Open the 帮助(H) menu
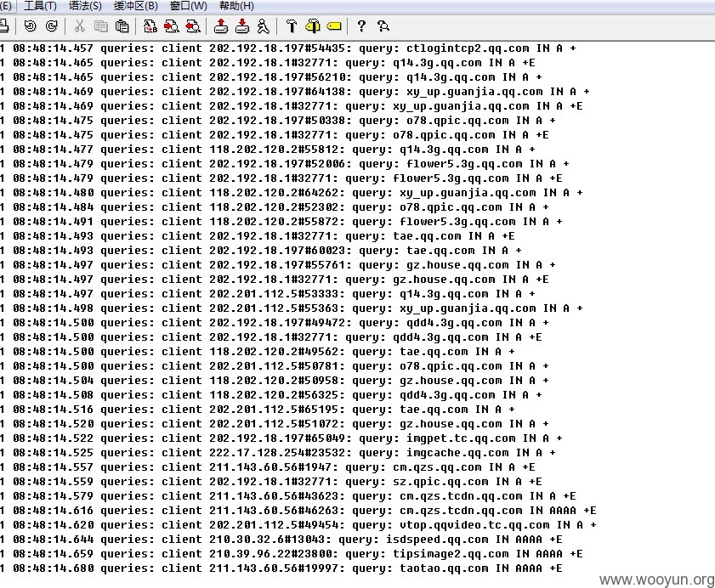 click(x=236, y=6)
